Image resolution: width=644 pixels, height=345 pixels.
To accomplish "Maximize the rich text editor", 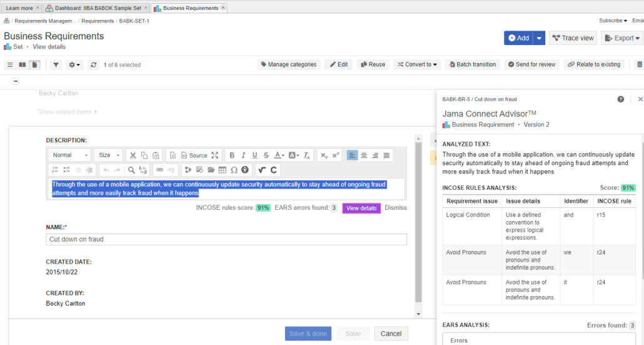I will pos(215,155).
